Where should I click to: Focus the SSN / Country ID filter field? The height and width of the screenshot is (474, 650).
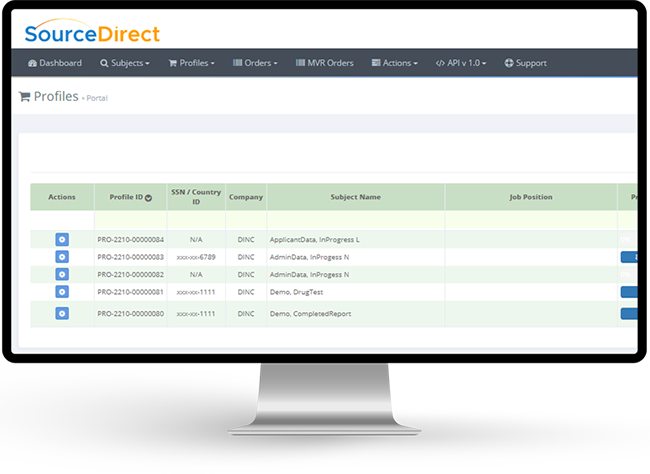click(196, 220)
